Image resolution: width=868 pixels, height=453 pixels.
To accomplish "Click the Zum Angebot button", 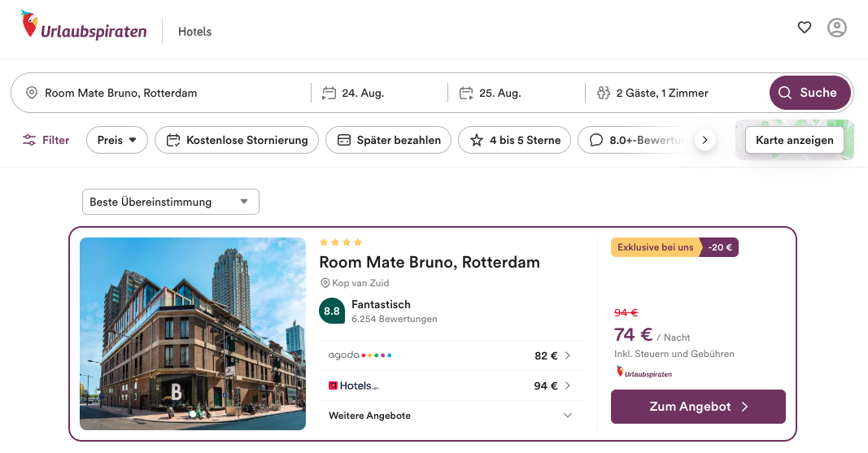I will click(x=698, y=407).
